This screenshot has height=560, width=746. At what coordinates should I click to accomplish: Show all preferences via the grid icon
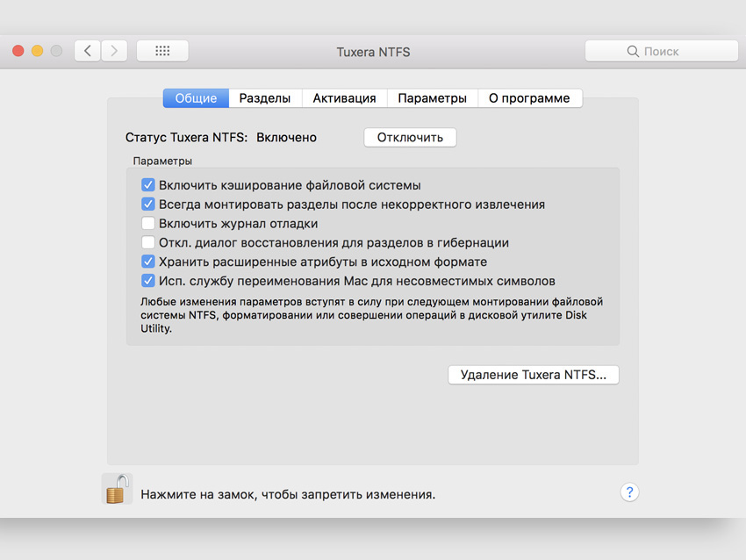pos(162,51)
